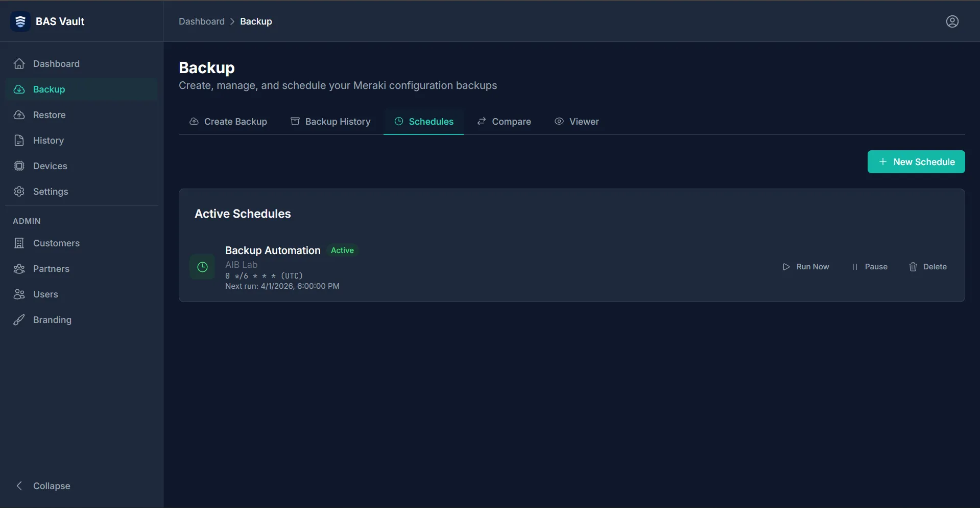The height and width of the screenshot is (508, 980).
Task: Click the Branding brush icon
Action: pos(19,320)
